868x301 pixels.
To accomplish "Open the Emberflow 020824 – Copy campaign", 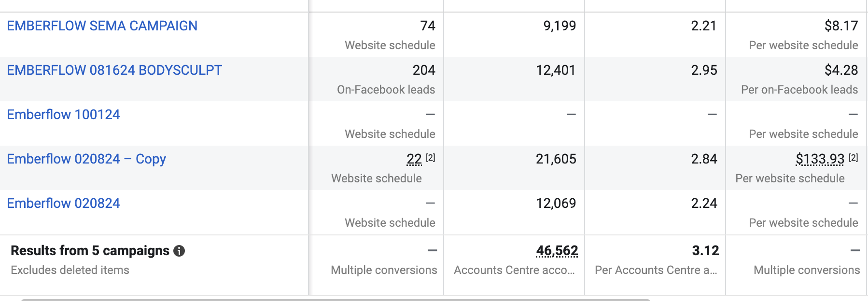I will tap(86, 159).
